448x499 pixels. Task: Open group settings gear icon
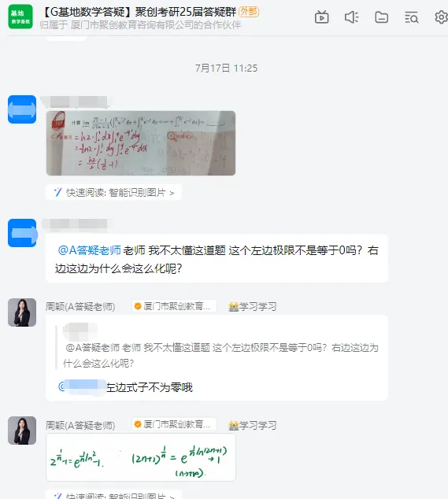click(441, 17)
